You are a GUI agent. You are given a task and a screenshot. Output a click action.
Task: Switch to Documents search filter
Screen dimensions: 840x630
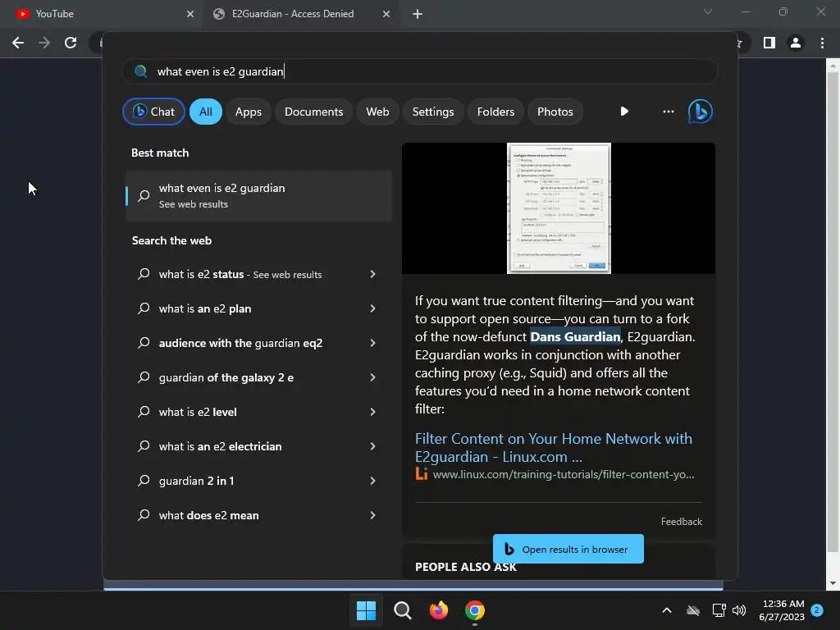tap(313, 112)
